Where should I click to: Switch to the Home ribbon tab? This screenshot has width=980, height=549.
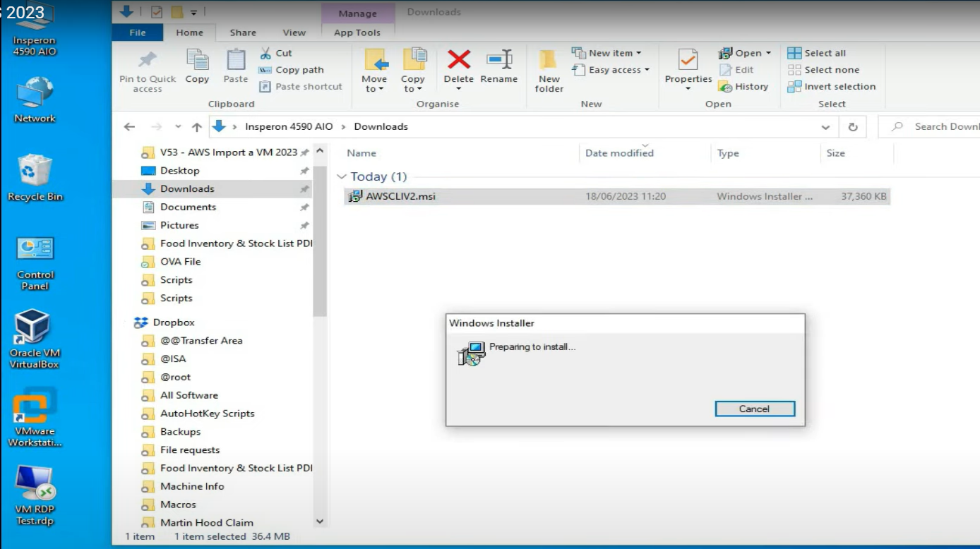click(x=190, y=32)
